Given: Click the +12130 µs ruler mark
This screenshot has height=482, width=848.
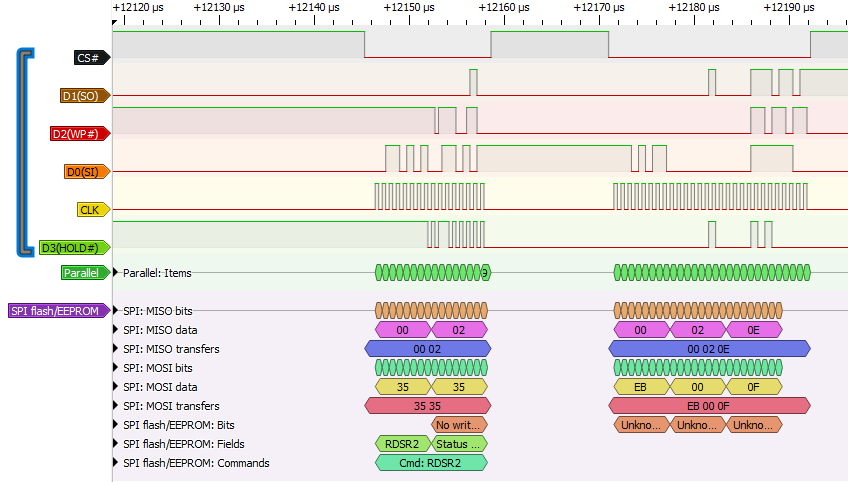Looking at the screenshot, I should pyautogui.click(x=219, y=8).
